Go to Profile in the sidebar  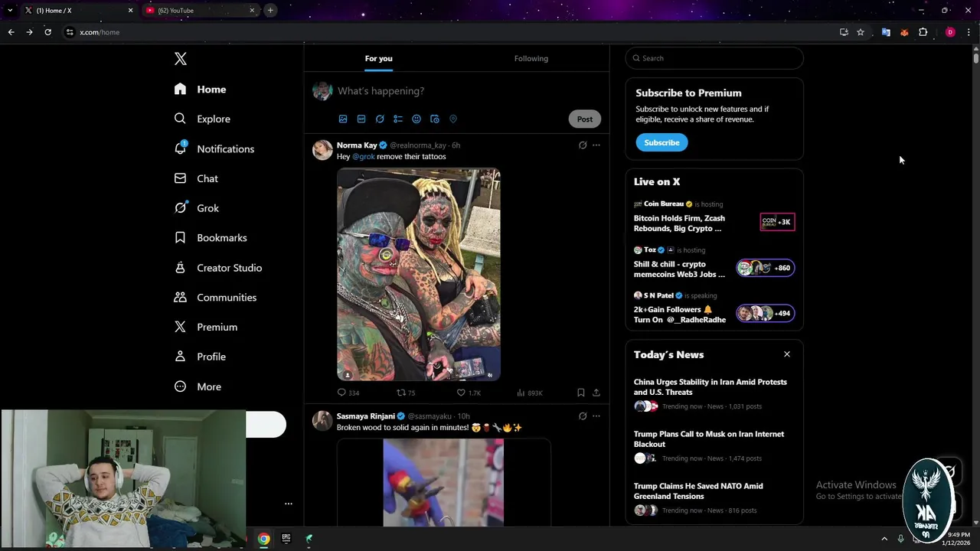200,357
